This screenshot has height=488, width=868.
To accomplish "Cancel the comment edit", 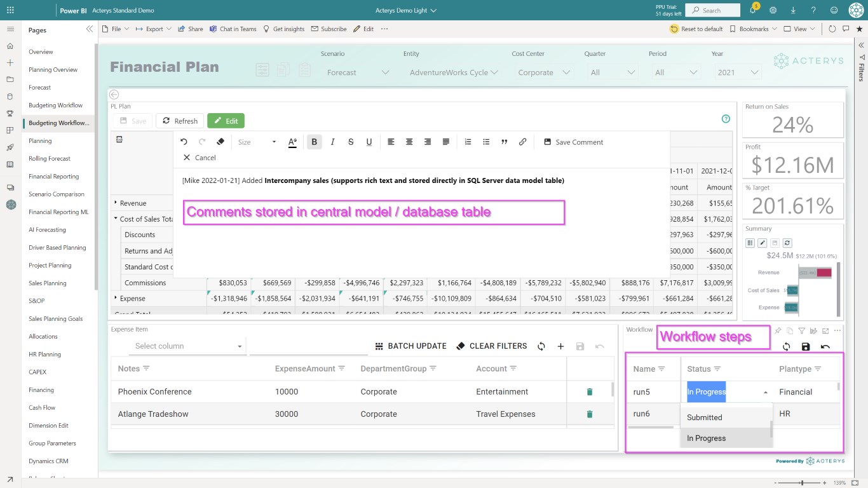I will point(199,158).
